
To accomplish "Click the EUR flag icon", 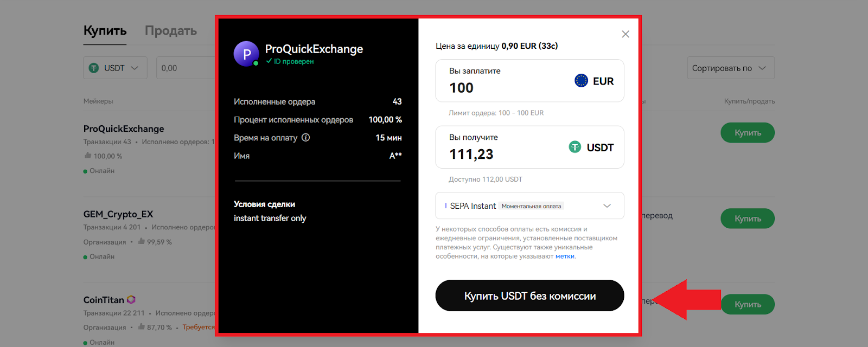I will [x=581, y=81].
